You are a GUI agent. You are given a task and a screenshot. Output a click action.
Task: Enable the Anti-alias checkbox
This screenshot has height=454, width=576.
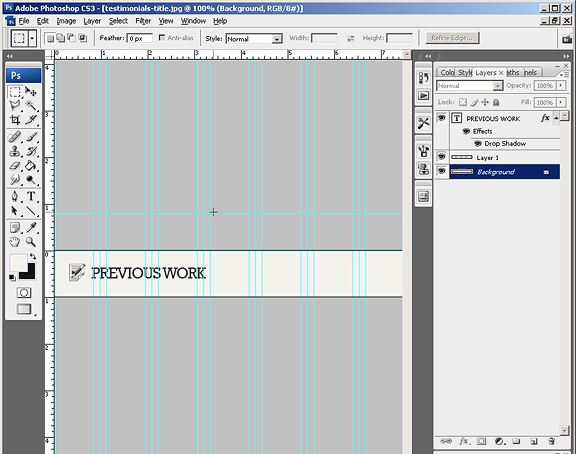pos(162,37)
